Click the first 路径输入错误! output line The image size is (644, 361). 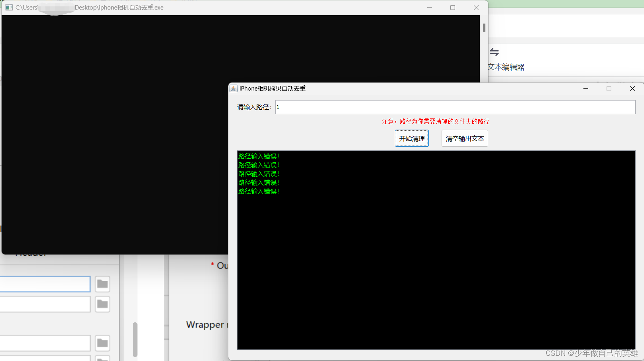(x=259, y=156)
